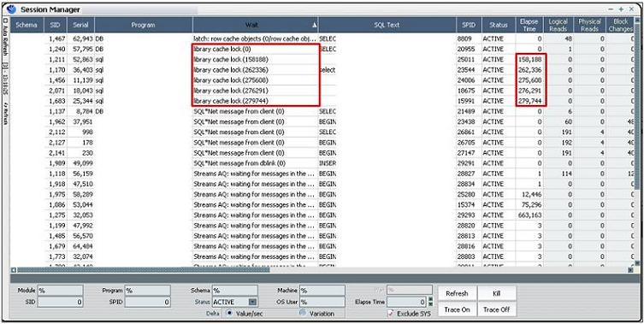
Task: Click the SPID column header
Action: tap(469, 25)
